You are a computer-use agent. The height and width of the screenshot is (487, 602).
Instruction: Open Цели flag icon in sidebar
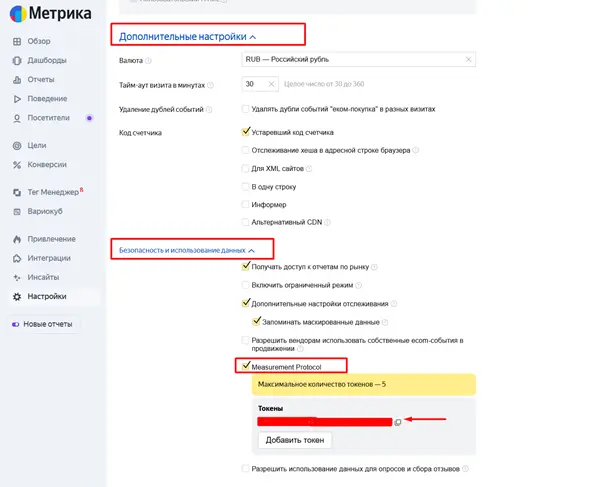[x=16, y=145]
